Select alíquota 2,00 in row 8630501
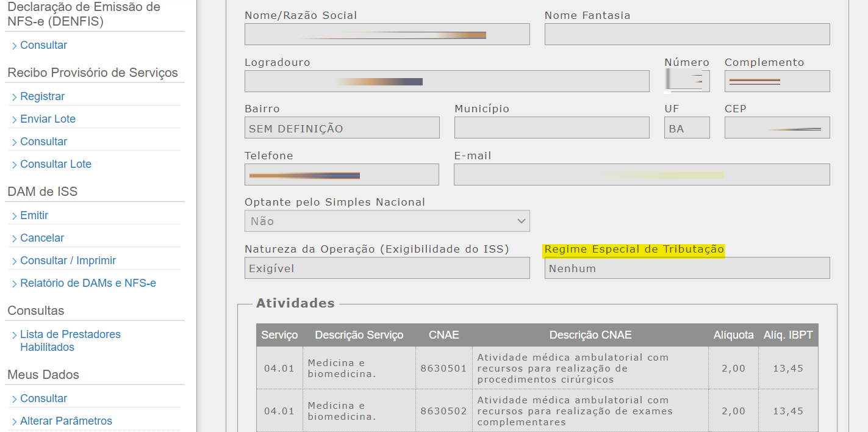Viewport: 868px width, 432px height. click(x=734, y=369)
